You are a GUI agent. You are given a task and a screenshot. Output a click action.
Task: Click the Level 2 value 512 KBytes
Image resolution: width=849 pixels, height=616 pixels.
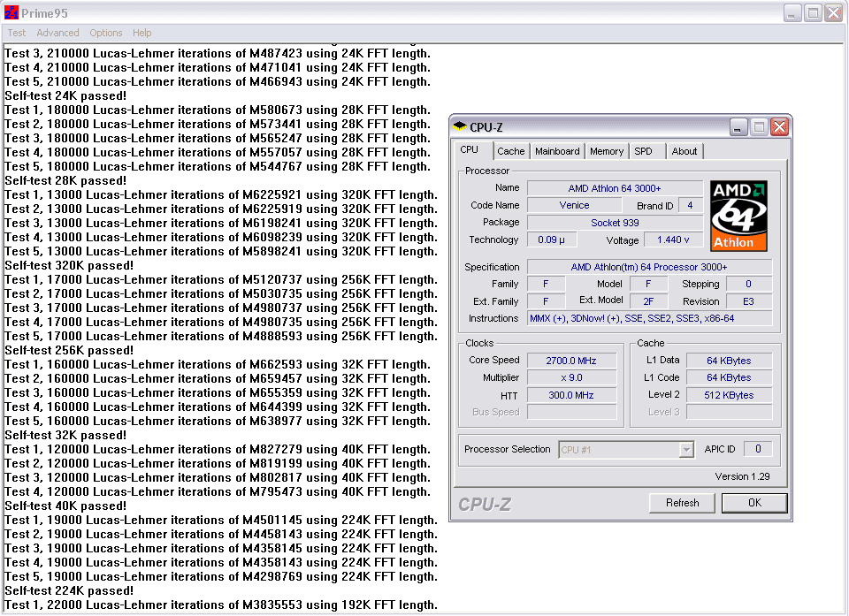(x=729, y=395)
